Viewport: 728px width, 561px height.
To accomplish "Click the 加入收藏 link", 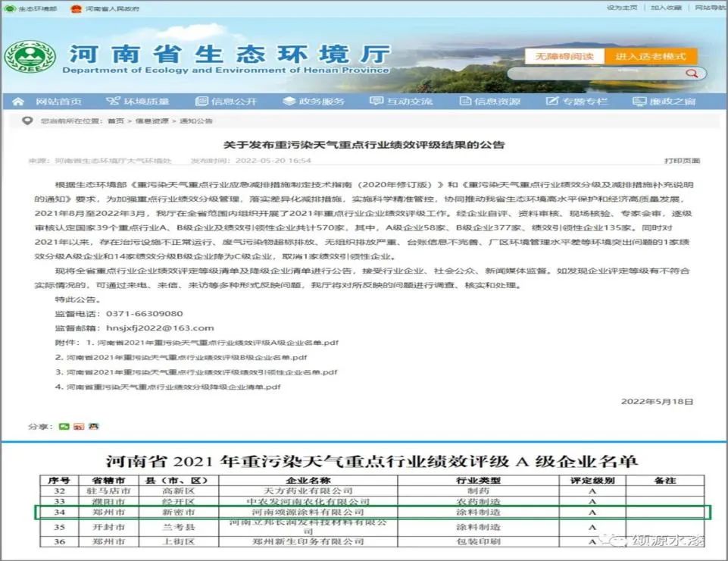I will coord(666,8).
